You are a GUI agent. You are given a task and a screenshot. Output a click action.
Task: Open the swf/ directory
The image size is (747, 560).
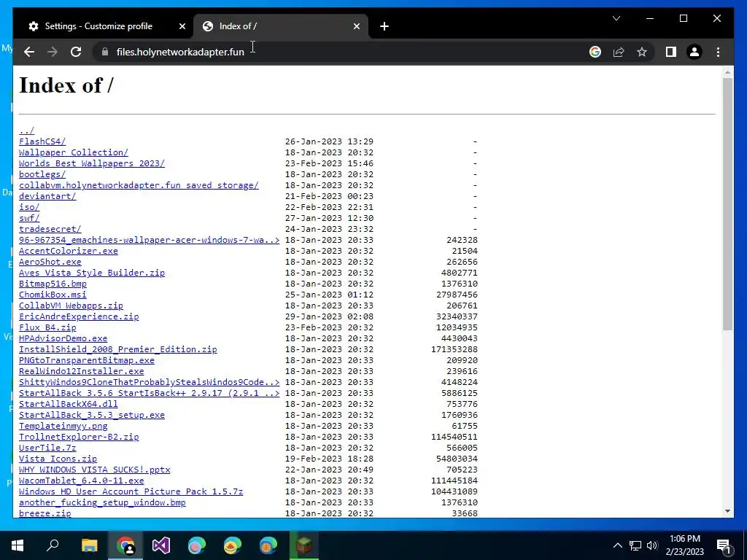pyautogui.click(x=29, y=218)
